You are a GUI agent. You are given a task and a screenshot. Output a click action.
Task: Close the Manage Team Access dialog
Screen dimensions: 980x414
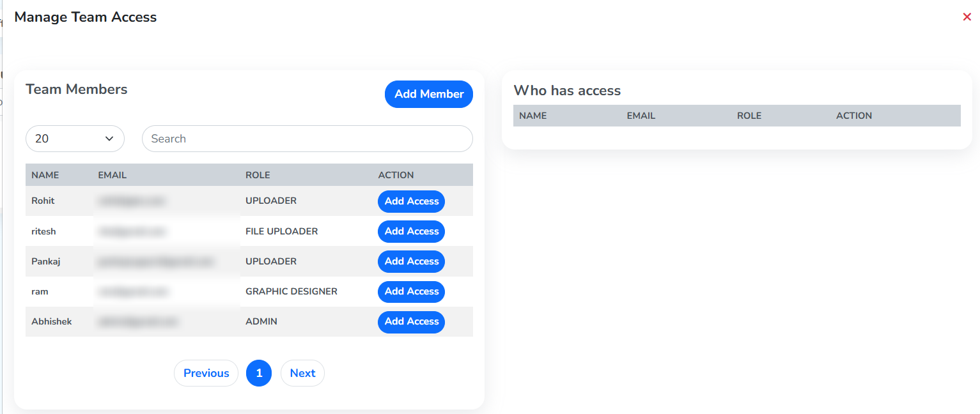[967, 17]
